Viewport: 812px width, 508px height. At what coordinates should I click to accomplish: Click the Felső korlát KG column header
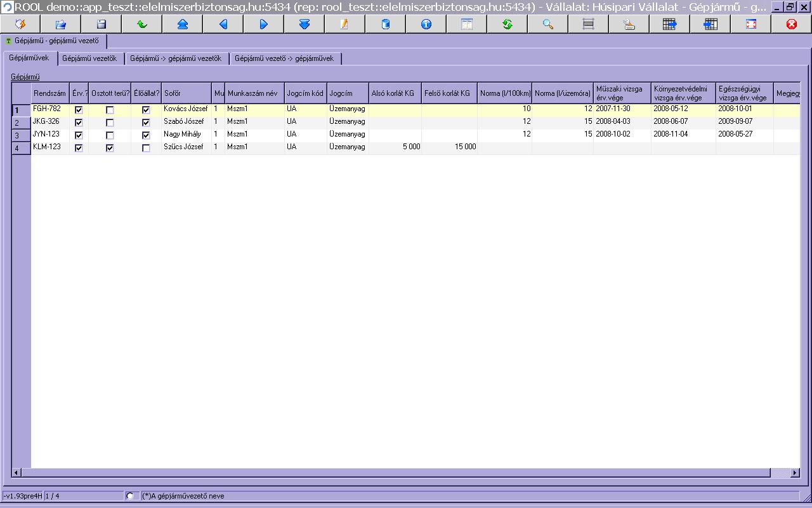coord(449,93)
